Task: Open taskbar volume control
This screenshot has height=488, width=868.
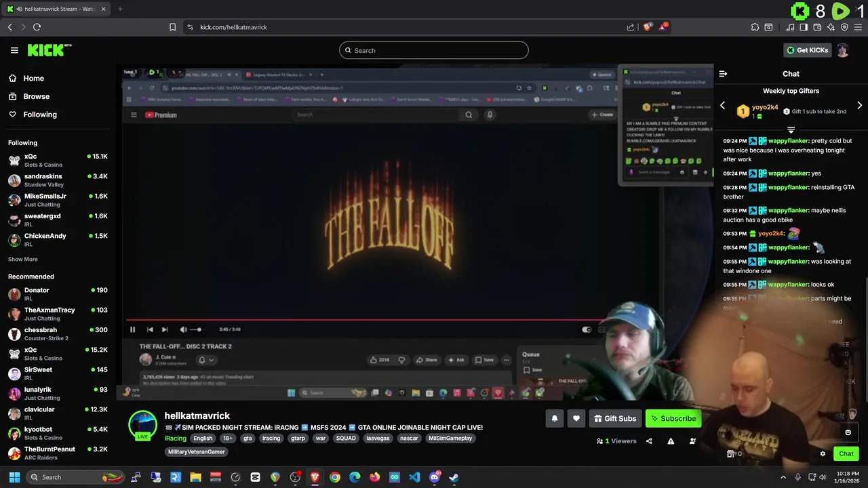Action: 823,477
